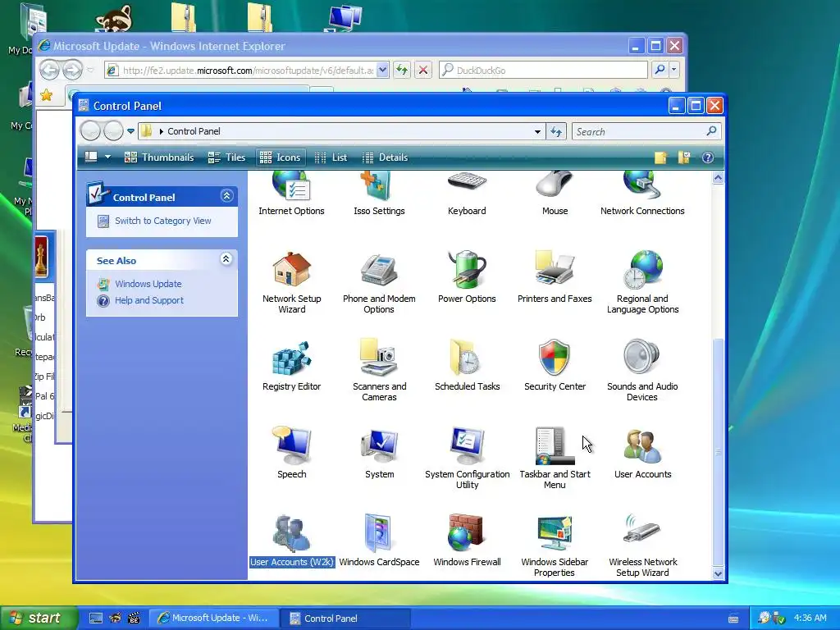Open Windows Sidebar Properties

pos(555,546)
